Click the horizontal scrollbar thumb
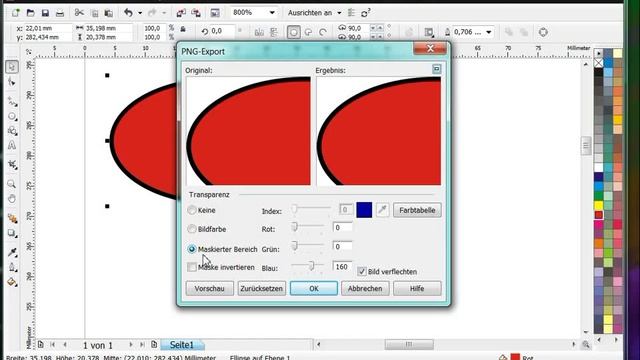Screen dimensions: 640x360 pyautogui.click(x=409, y=344)
